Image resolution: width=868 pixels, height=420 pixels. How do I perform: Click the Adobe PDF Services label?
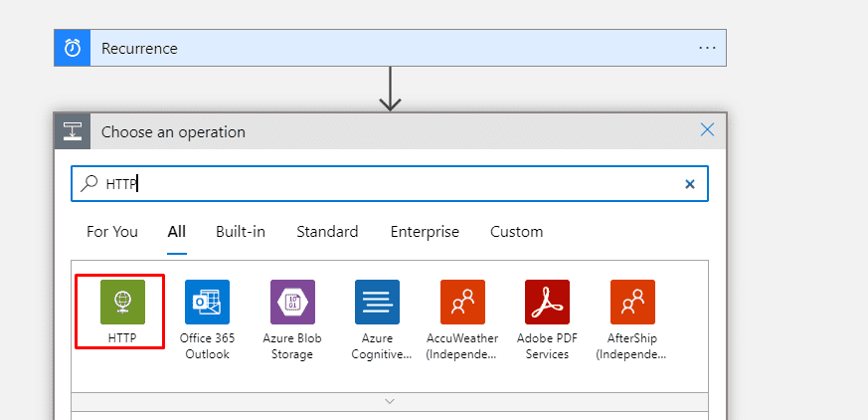click(x=547, y=346)
